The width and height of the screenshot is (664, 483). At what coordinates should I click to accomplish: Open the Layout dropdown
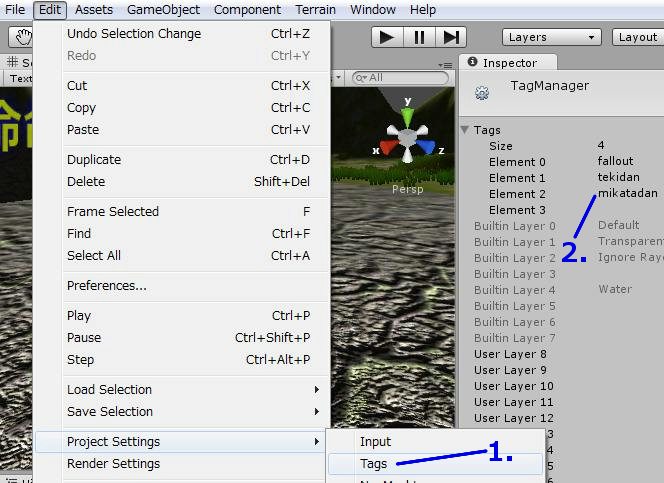[x=638, y=37]
